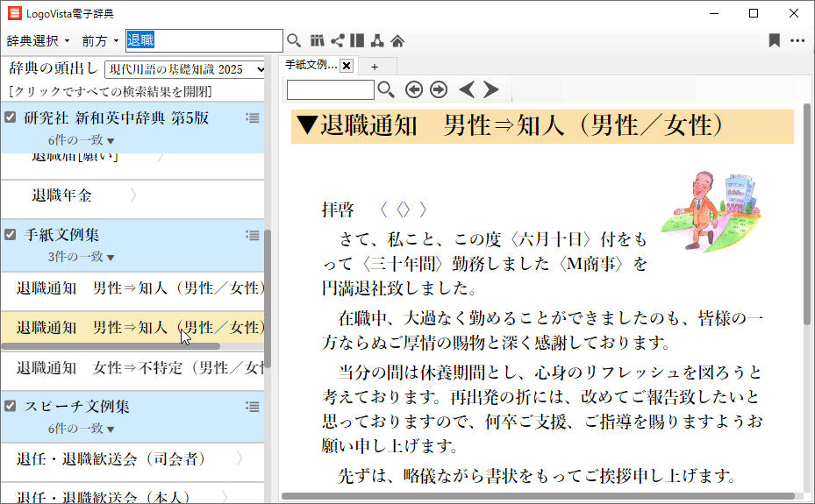Toggle the split panel layout icon
The width and height of the screenshot is (815, 504).
[x=357, y=40]
